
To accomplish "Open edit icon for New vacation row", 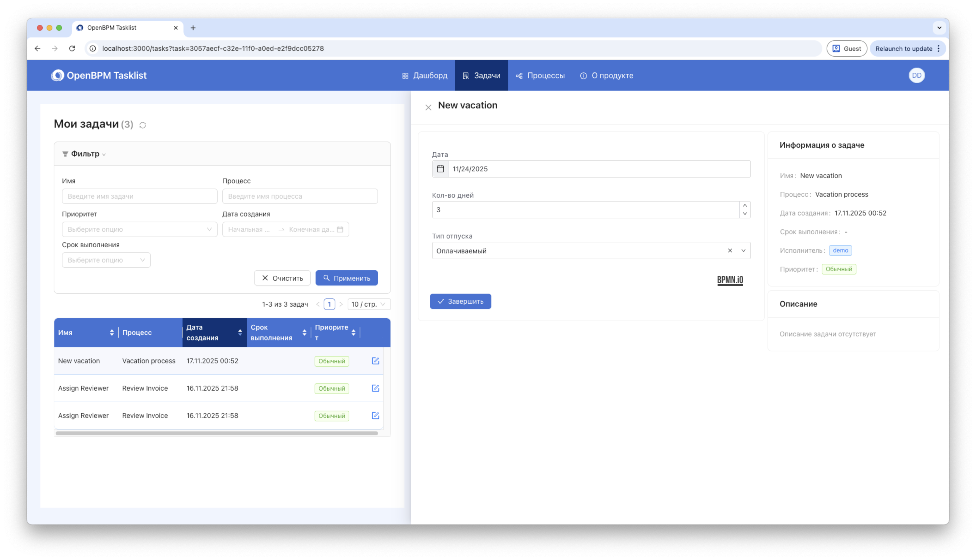I will click(x=375, y=361).
